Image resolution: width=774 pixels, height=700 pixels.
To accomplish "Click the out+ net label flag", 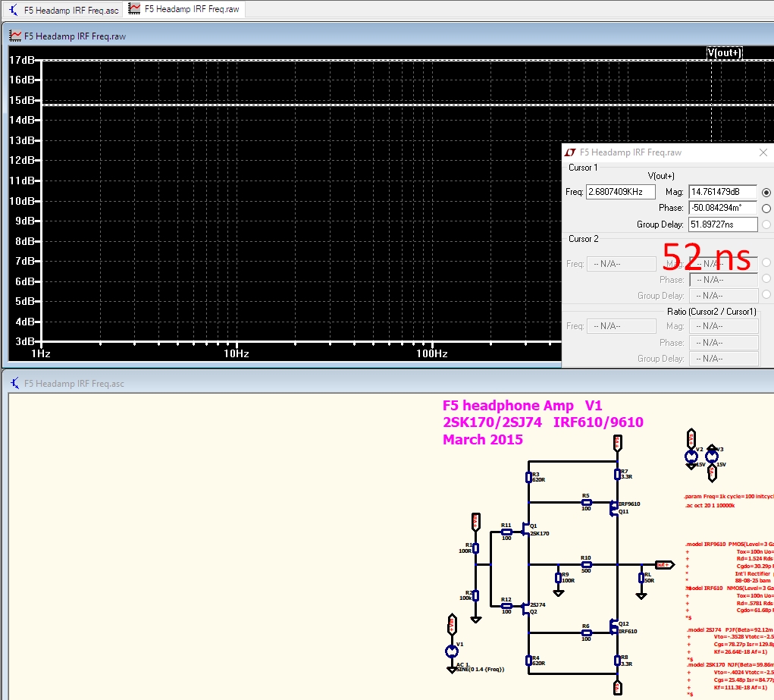I will pyautogui.click(x=663, y=565).
